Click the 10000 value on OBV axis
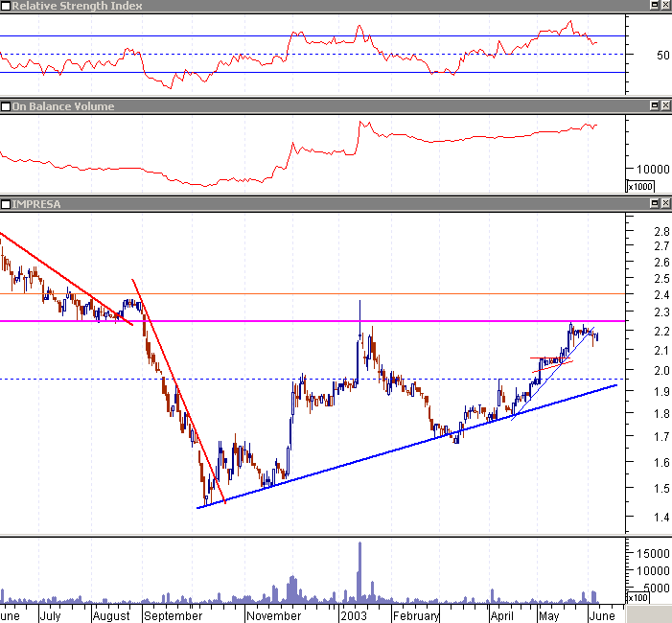The width and height of the screenshot is (672, 623). point(653,170)
